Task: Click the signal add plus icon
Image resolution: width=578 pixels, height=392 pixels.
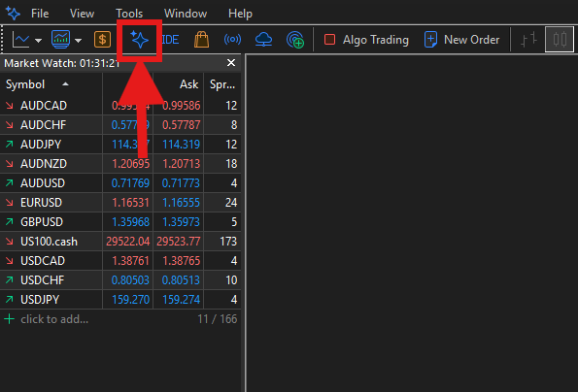Action: coord(295,40)
